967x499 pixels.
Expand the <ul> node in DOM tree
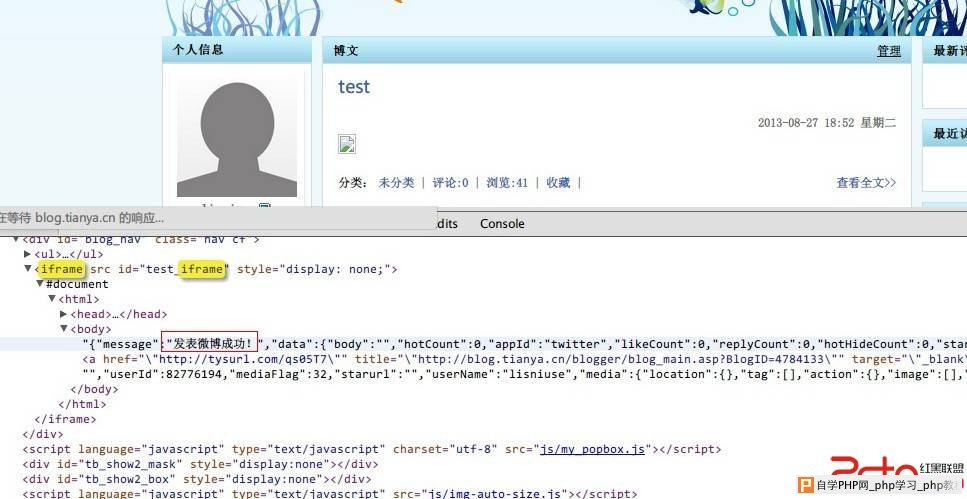[x=27, y=254]
